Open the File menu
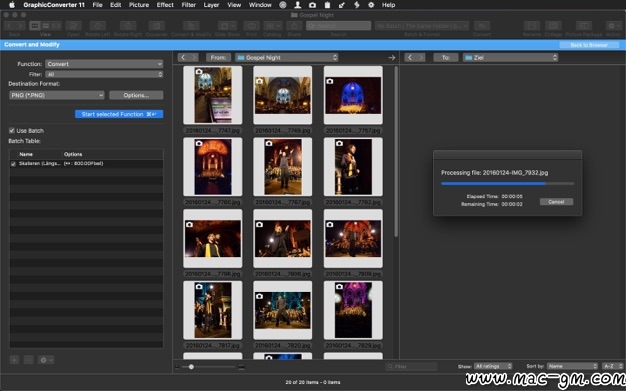Screen dimensions: 626x391 click(x=97, y=5)
